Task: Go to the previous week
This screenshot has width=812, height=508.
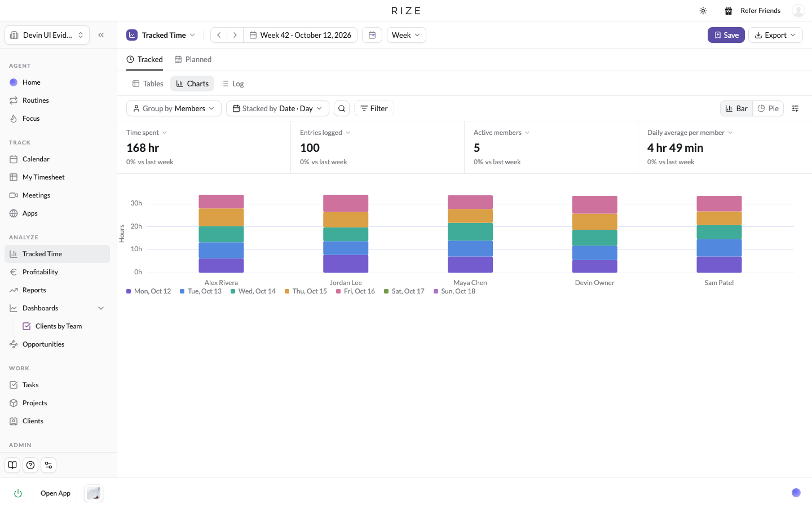Action: pos(219,35)
